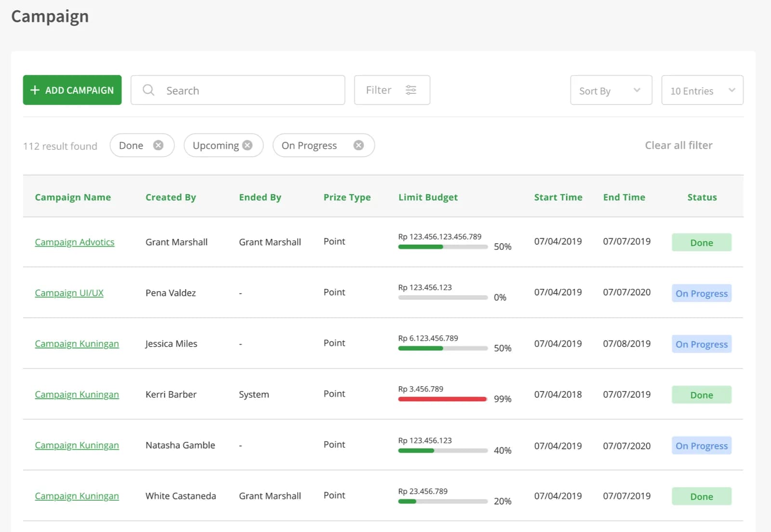Click System in Ended By column

pyautogui.click(x=254, y=394)
